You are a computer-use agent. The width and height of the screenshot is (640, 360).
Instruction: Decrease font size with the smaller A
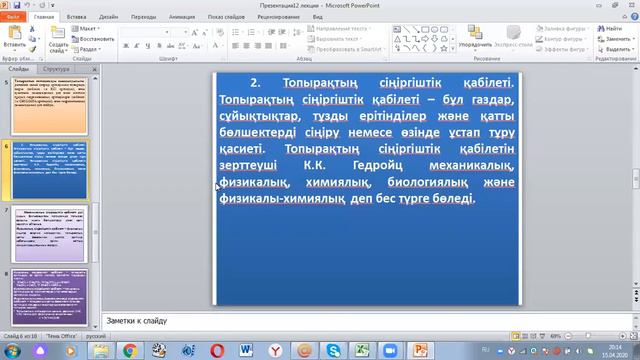pos(205,32)
